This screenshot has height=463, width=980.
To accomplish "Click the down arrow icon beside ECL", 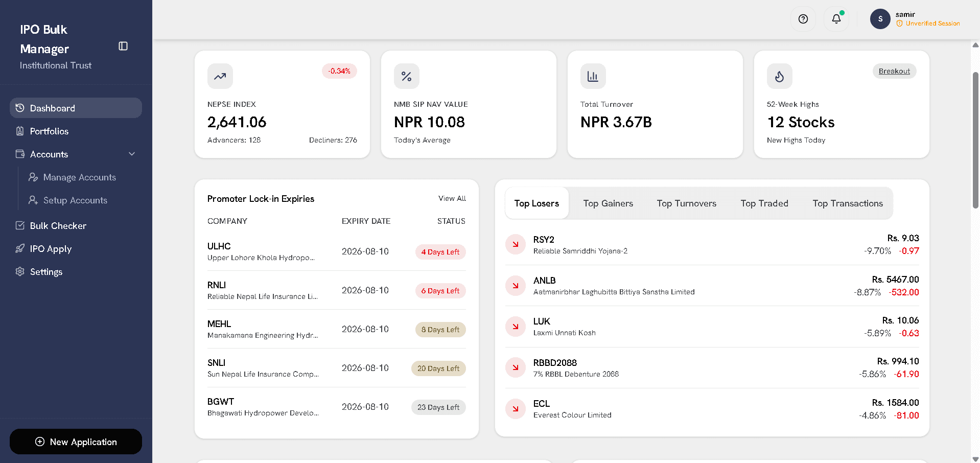I will (516, 409).
